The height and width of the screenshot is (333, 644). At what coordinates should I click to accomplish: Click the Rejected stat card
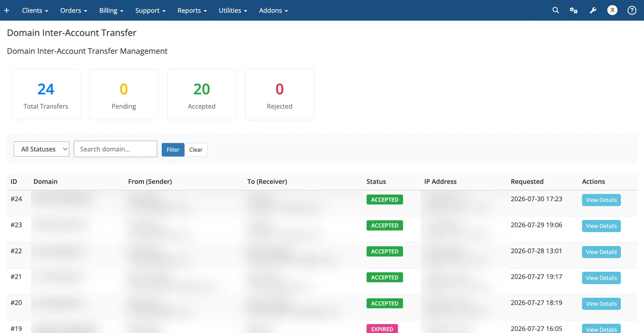(280, 95)
